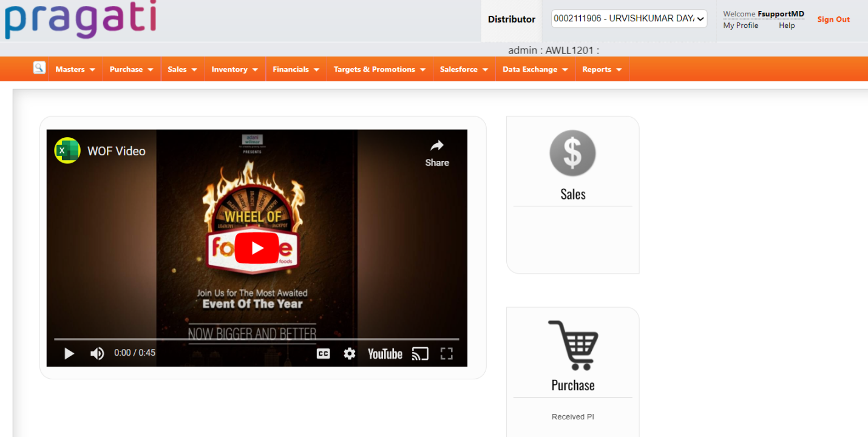868x437 pixels.
Task: Expand the Financials menu
Action: [296, 69]
